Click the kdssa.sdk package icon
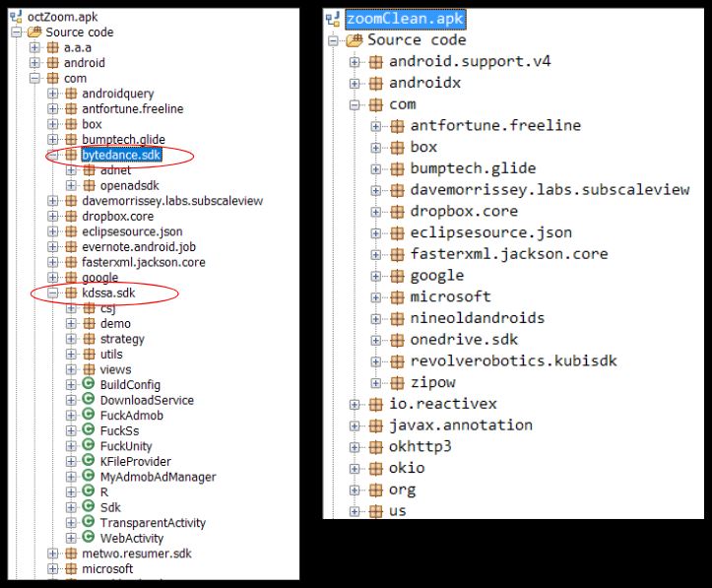 (71, 293)
